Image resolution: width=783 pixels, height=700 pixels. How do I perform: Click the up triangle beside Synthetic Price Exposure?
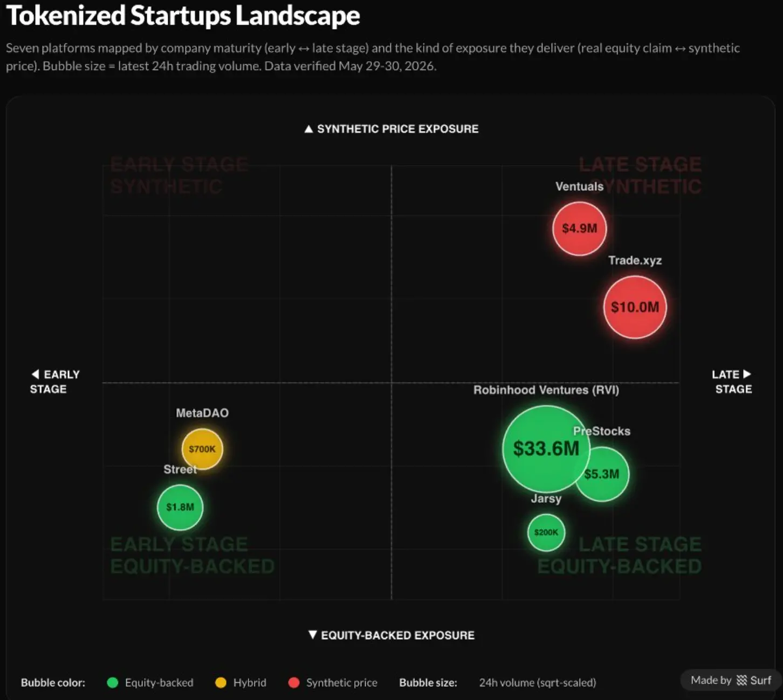(308, 129)
